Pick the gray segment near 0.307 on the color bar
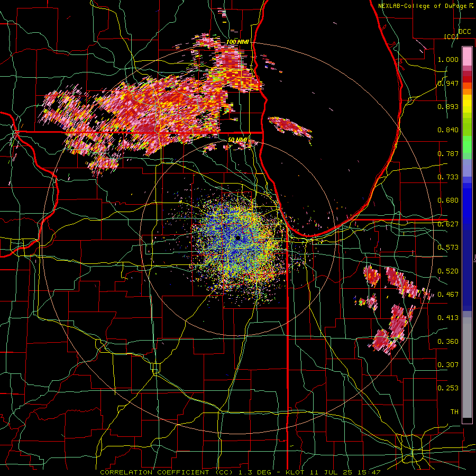This screenshot has height=476, width=476. (x=467, y=368)
